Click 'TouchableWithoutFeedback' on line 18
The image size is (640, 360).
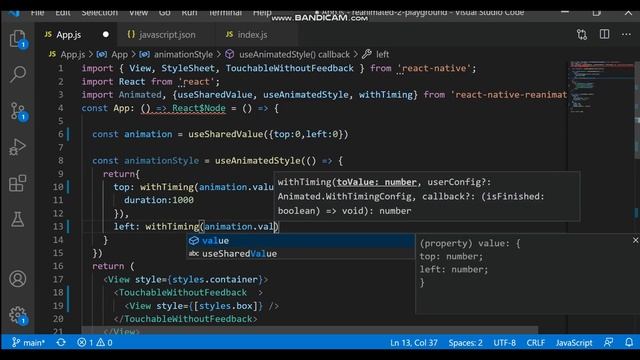point(183,292)
